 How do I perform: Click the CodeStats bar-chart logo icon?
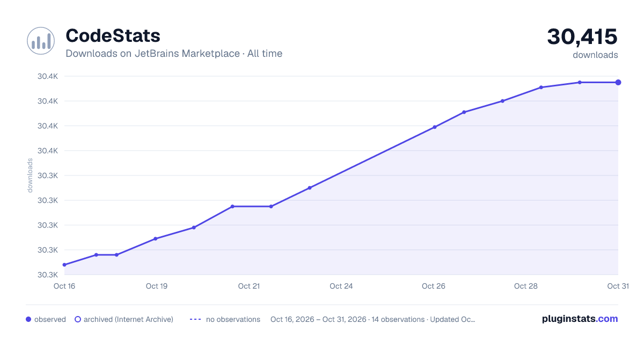pyautogui.click(x=41, y=41)
